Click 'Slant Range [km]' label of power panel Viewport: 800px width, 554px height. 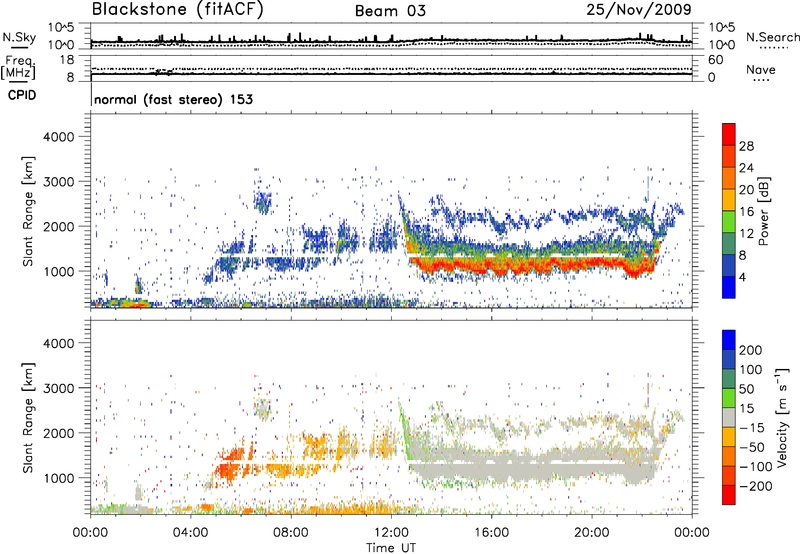(x=28, y=211)
